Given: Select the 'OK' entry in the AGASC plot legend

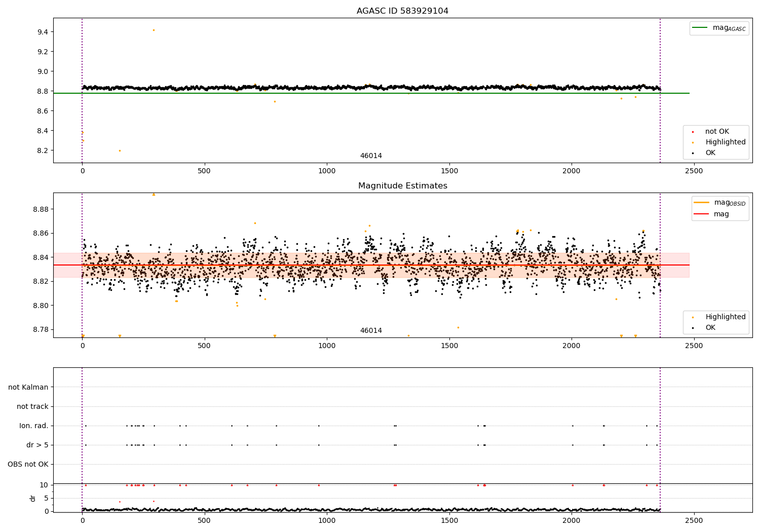Looking at the screenshot, I should click(710, 153).
